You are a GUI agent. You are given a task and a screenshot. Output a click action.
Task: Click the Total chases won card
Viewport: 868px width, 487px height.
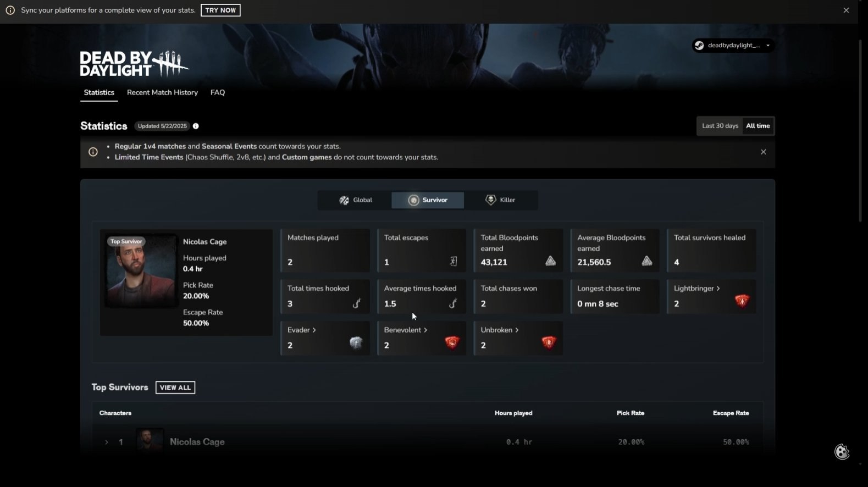tap(518, 297)
